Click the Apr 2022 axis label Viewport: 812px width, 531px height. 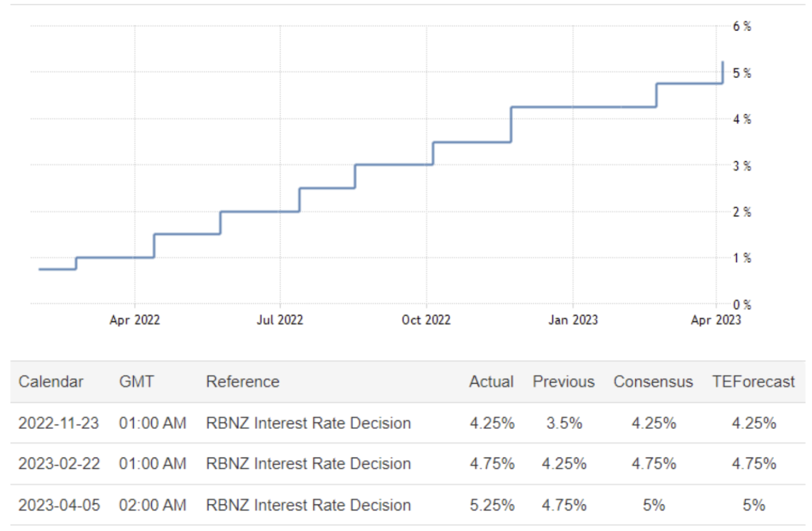pos(135,320)
